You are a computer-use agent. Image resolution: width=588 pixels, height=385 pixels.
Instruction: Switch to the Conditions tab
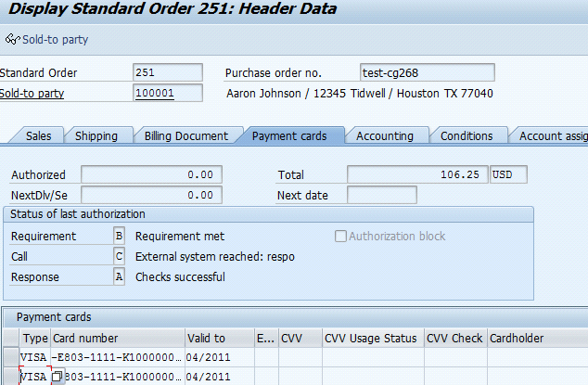(x=467, y=135)
